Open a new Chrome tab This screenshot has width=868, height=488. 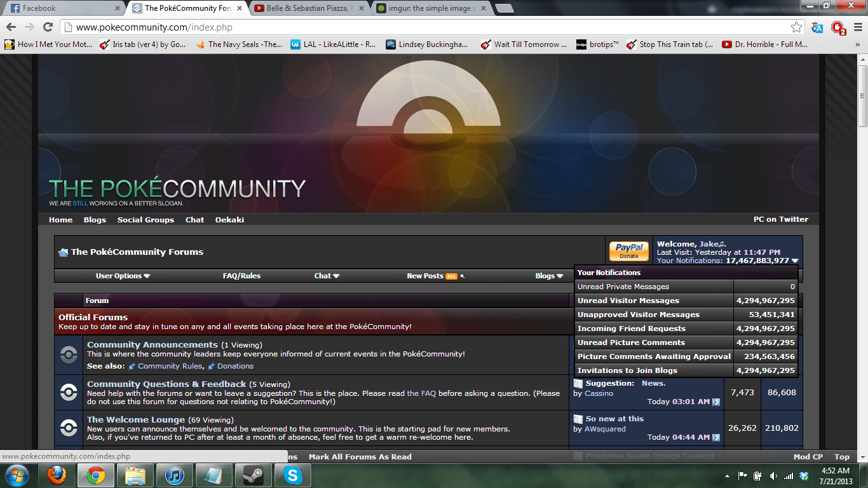(505, 8)
